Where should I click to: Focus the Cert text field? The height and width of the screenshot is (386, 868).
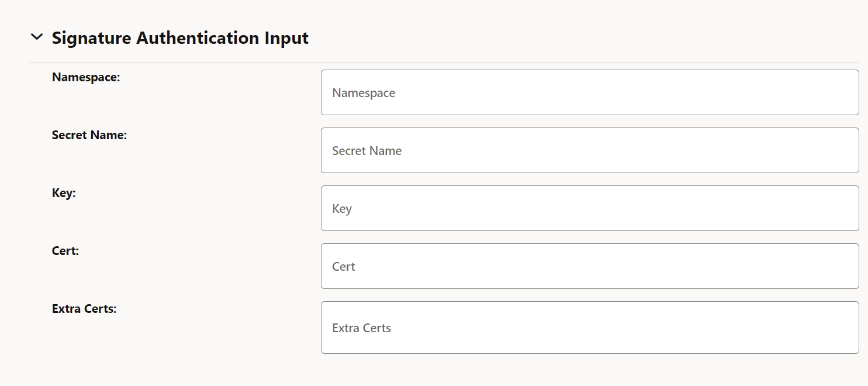589,266
